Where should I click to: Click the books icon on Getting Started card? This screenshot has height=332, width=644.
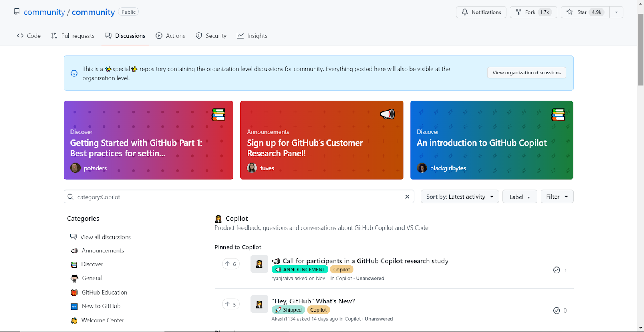click(x=219, y=115)
